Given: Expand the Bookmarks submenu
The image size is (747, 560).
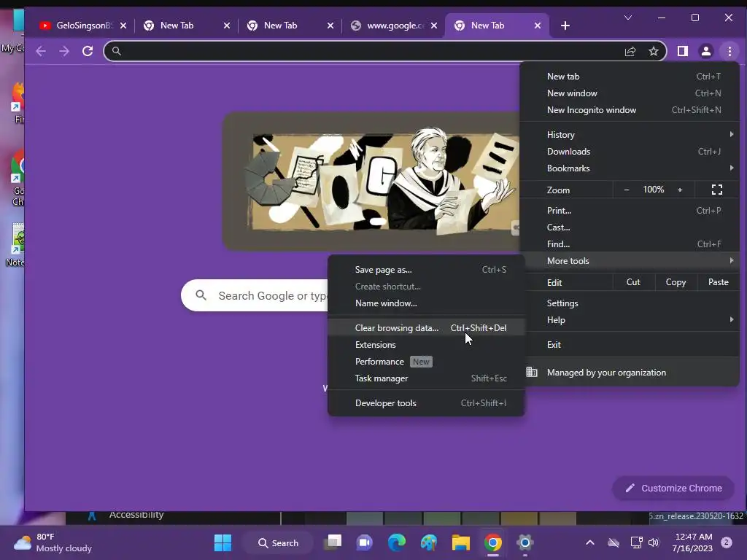Looking at the screenshot, I should point(630,168).
